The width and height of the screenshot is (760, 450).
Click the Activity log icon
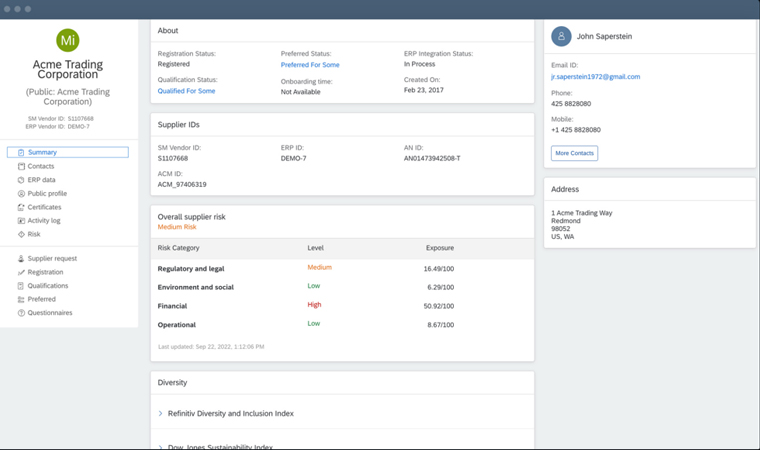coord(21,221)
